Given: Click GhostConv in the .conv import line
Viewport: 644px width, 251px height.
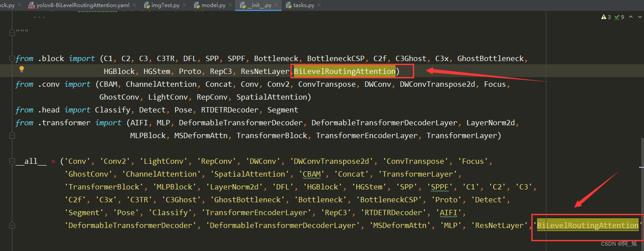Looking at the screenshot, I should point(119,97).
